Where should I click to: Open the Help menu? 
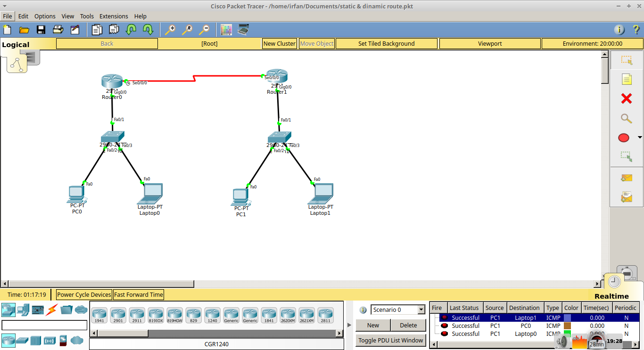click(140, 16)
